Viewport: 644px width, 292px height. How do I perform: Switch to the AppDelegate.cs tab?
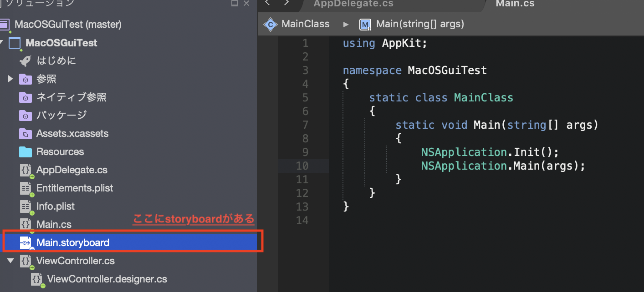(x=353, y=4)
